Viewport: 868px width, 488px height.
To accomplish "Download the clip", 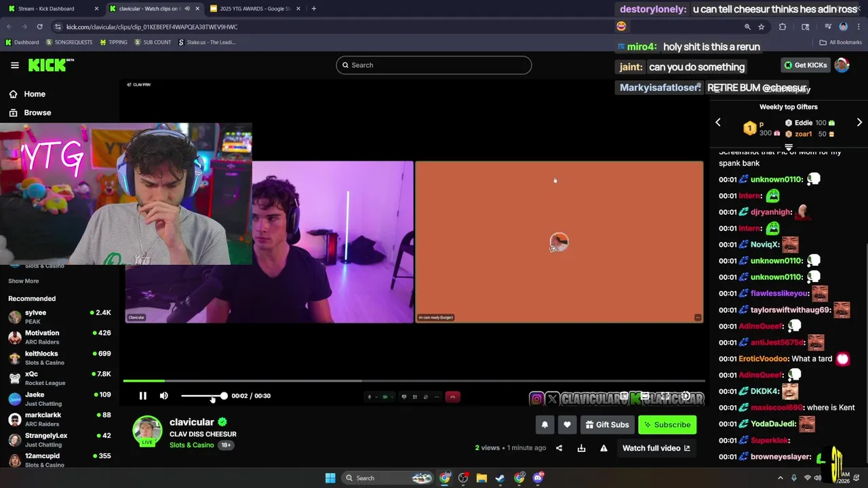I will (581, 448).
